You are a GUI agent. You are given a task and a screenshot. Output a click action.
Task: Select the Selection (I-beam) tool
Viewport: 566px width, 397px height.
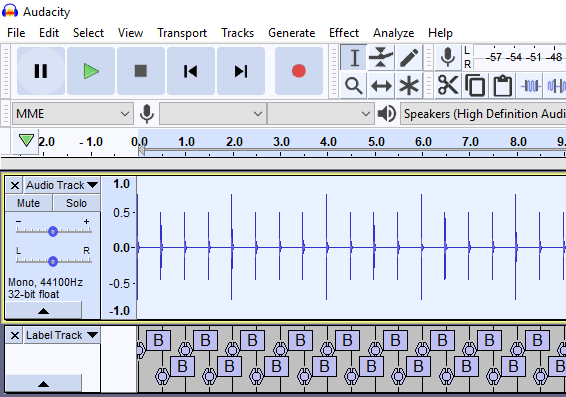tap(354, 57)
